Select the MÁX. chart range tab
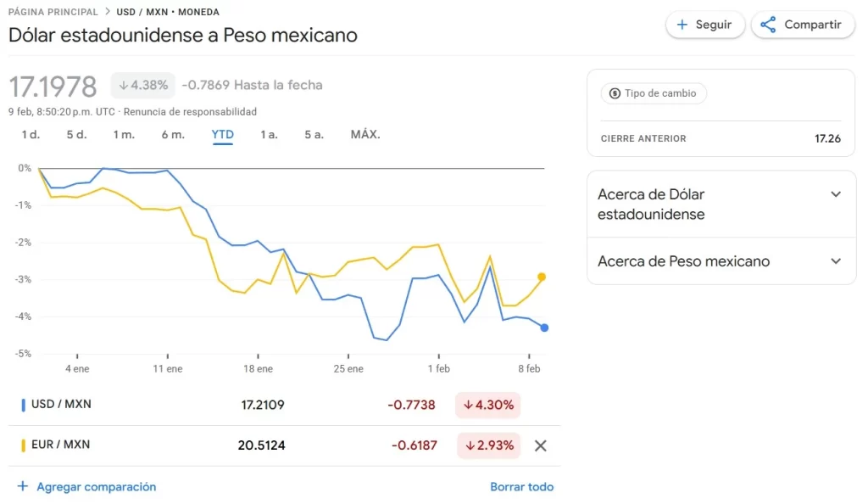 click(x=365, y=134)
